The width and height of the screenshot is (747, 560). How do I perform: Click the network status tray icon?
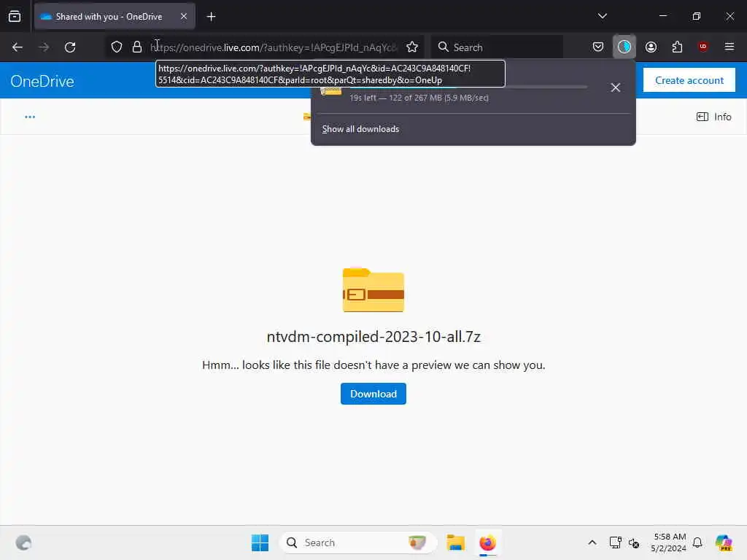coord(615,542)
